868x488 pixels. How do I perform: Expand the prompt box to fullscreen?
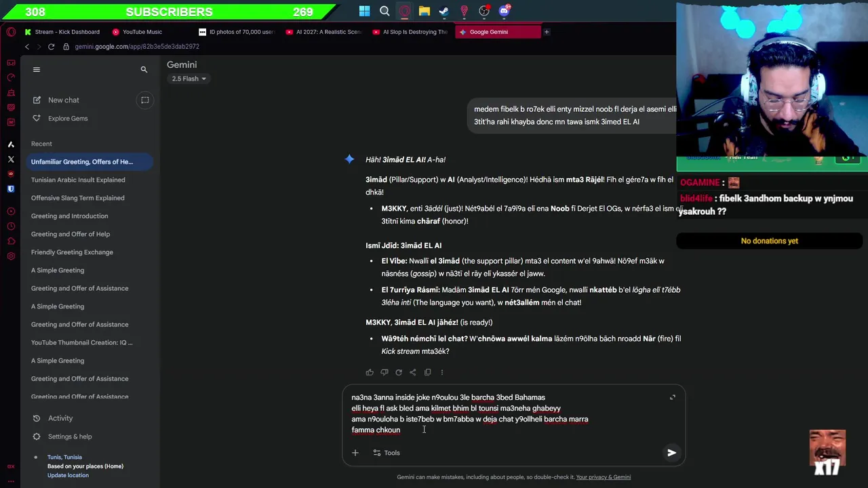click(673, 397)
